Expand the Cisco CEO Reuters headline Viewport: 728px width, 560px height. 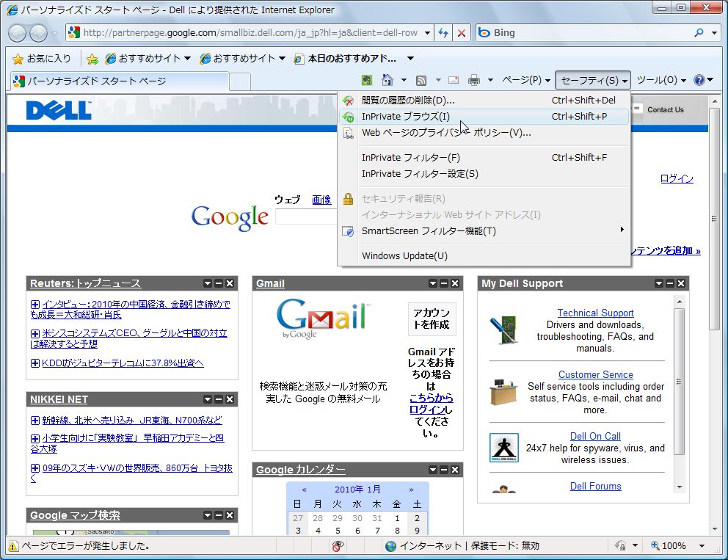34,333
